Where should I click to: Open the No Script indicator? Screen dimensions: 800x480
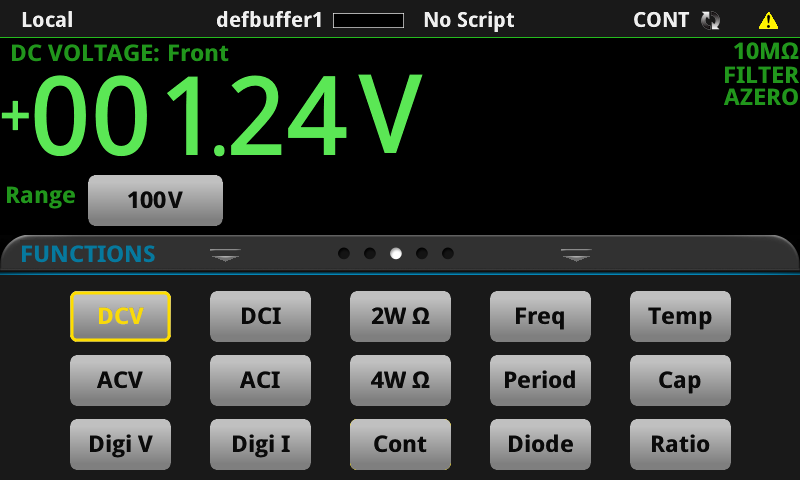tap(469, 20)
